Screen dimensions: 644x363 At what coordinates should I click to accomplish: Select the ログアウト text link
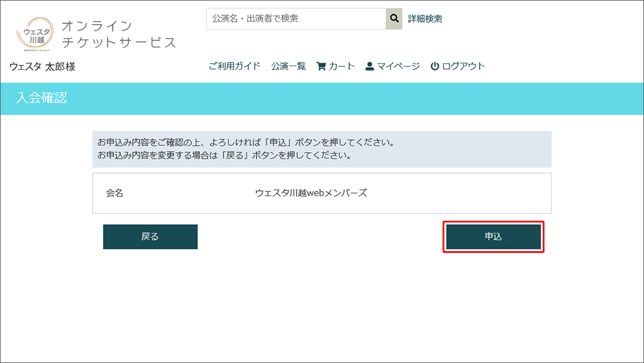tap(463, 66)
